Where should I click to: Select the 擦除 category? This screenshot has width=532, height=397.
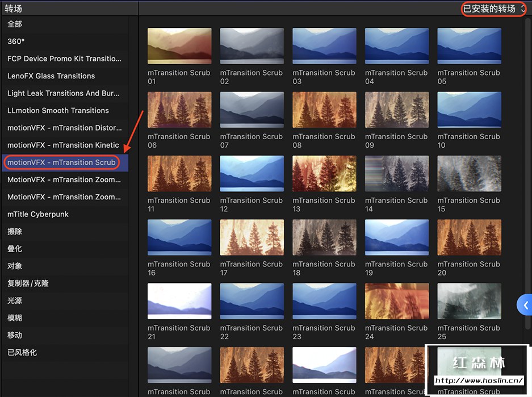(x=65, y=232)
